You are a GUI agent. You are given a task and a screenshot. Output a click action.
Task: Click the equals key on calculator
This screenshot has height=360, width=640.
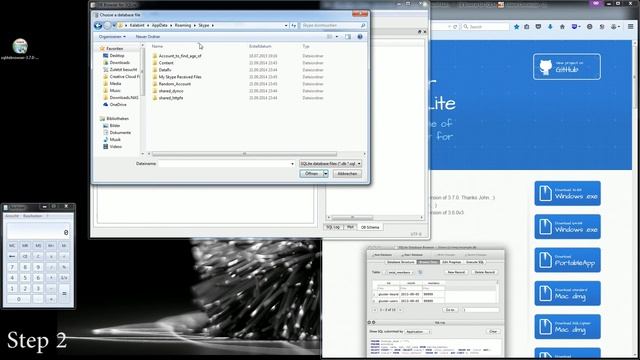(x=64, y=293)
